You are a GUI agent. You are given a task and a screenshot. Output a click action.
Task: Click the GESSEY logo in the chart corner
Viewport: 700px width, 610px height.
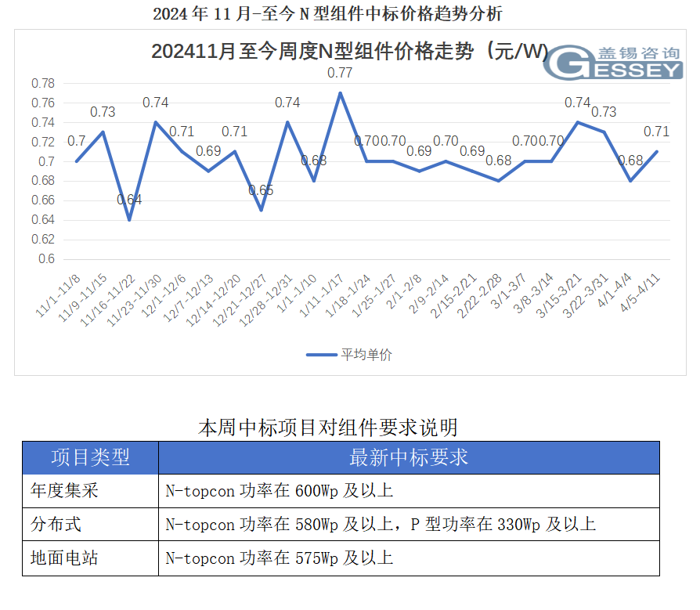pyautogui.click(x=613, y=63)
